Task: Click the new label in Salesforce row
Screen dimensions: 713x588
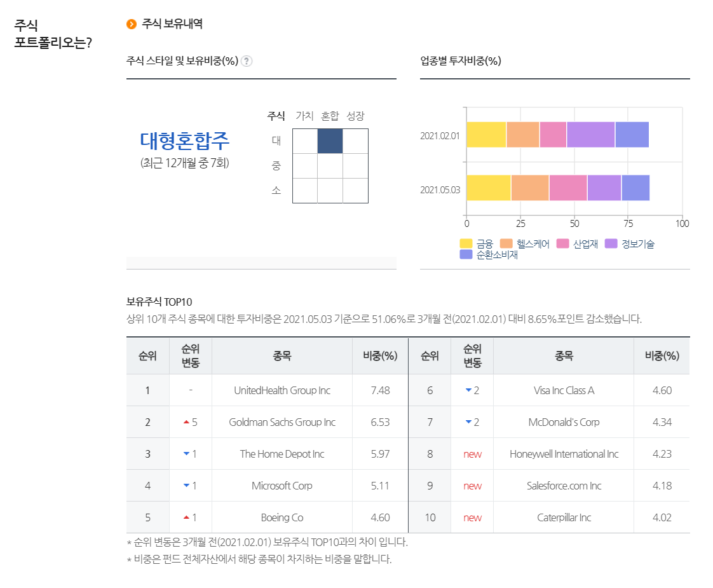Action: coord(472,486)
